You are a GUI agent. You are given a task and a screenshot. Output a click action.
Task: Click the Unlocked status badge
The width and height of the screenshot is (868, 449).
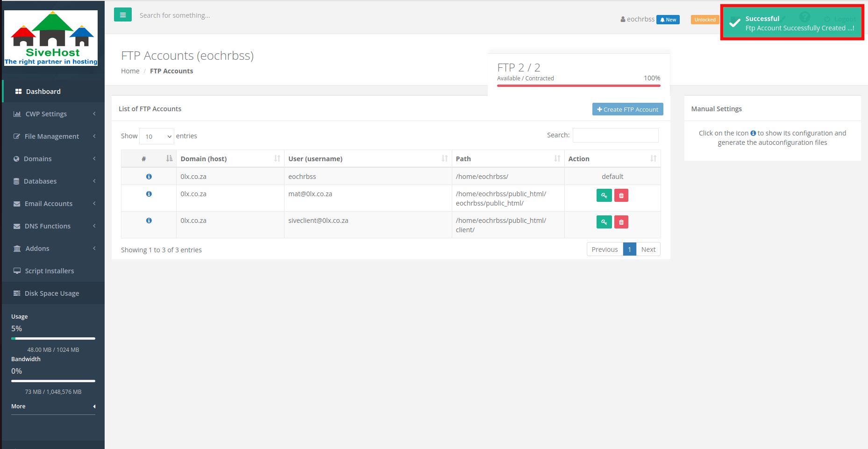coord(705,20)
